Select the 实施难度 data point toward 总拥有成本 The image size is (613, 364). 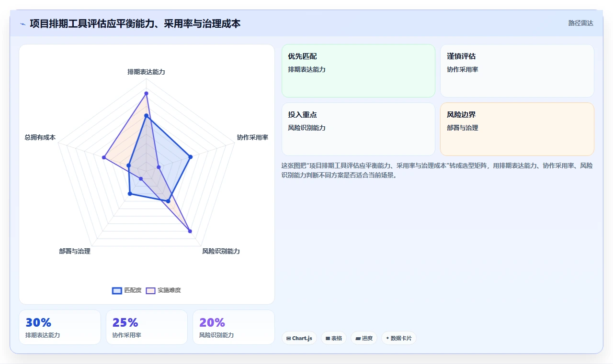coord(104,157)
